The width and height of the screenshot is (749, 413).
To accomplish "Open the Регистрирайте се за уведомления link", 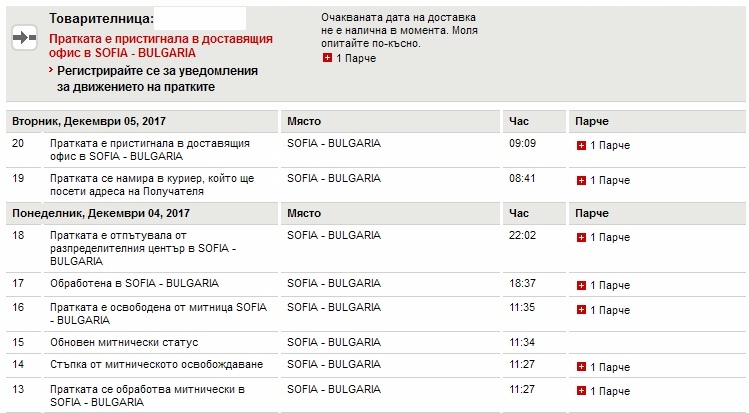I will (157, 79).
